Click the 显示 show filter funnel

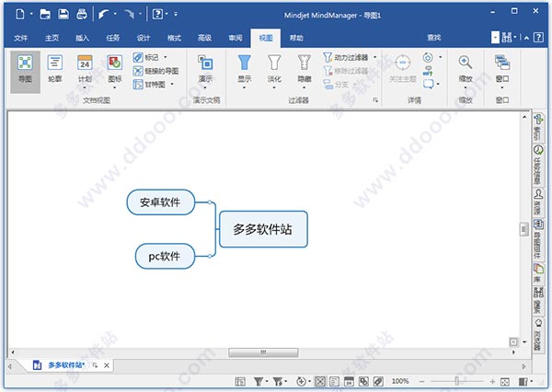[245, 71]
